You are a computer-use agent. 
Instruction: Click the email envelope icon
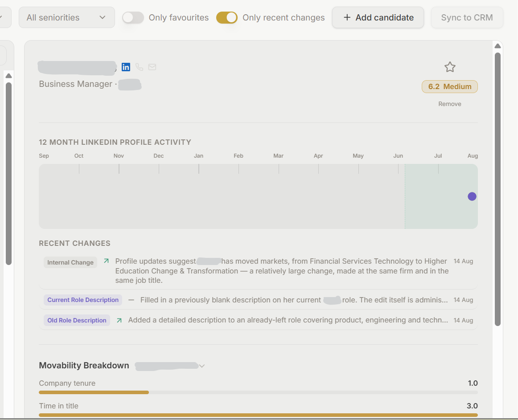152,67
